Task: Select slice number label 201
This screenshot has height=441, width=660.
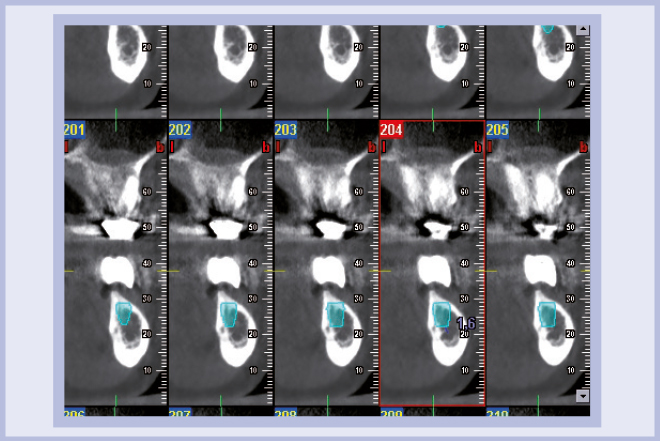Action: click(x=75, y=131)
